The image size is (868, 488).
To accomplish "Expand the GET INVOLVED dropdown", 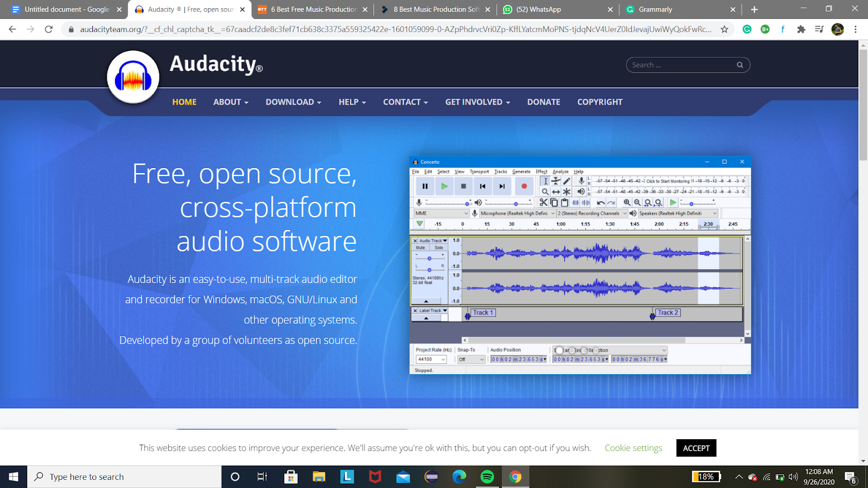I will click(478, 102).
